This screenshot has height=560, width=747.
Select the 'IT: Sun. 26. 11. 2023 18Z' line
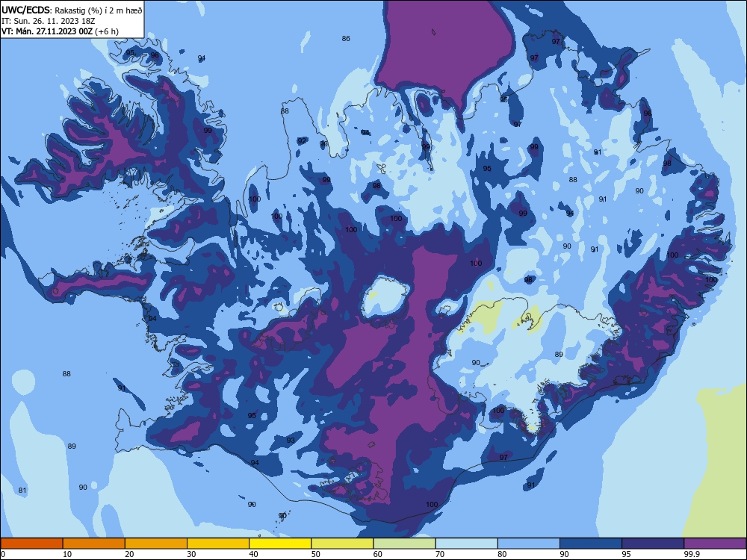tap(48, 21)
